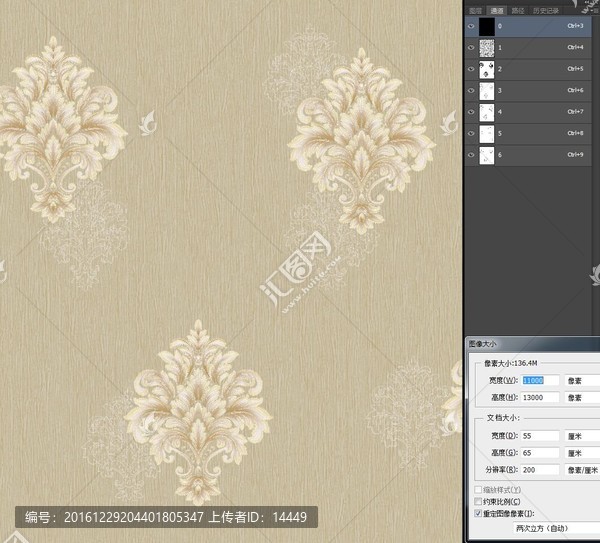Image resolution: width=600 pixels, height=543 pixels.
Task: Open the 历史记录 (History) tab
Action: click(x=546, y=11)
